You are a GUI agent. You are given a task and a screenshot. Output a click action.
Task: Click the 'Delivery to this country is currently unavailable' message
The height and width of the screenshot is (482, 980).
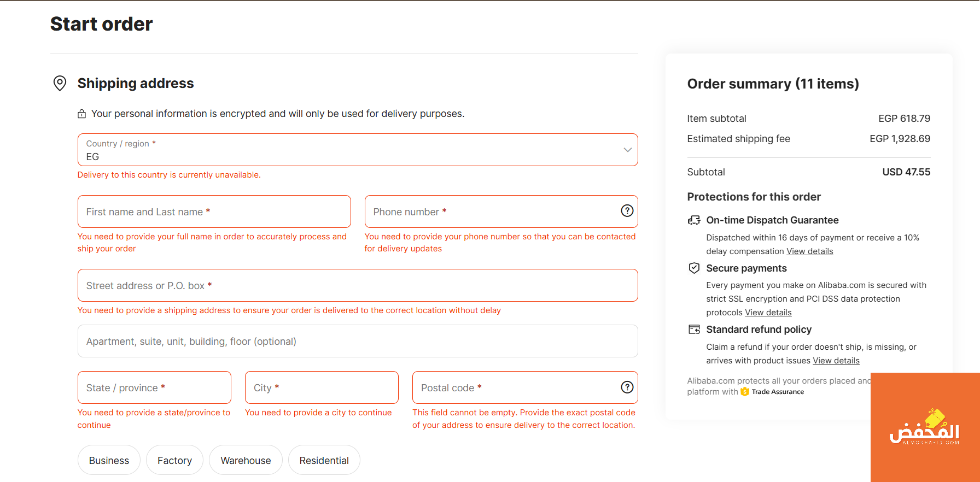coord(169,175)
